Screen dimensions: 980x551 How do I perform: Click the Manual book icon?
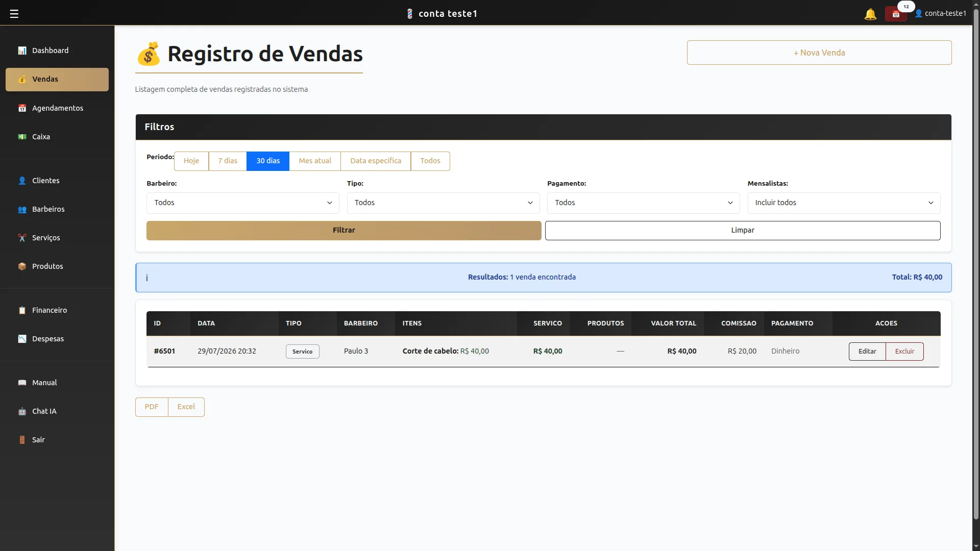[22, 383]
